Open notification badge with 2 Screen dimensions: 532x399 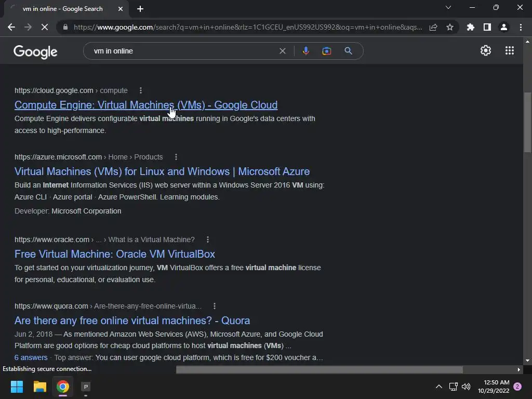tap(517, 387)
